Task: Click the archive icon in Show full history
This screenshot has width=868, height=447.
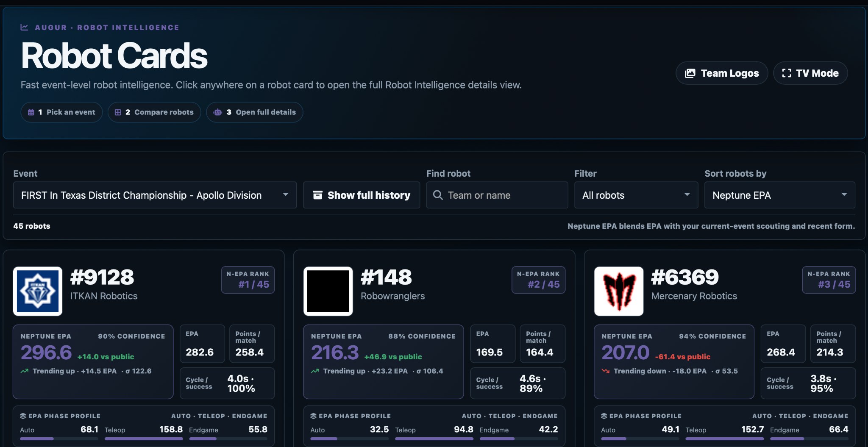Action: 317,195
